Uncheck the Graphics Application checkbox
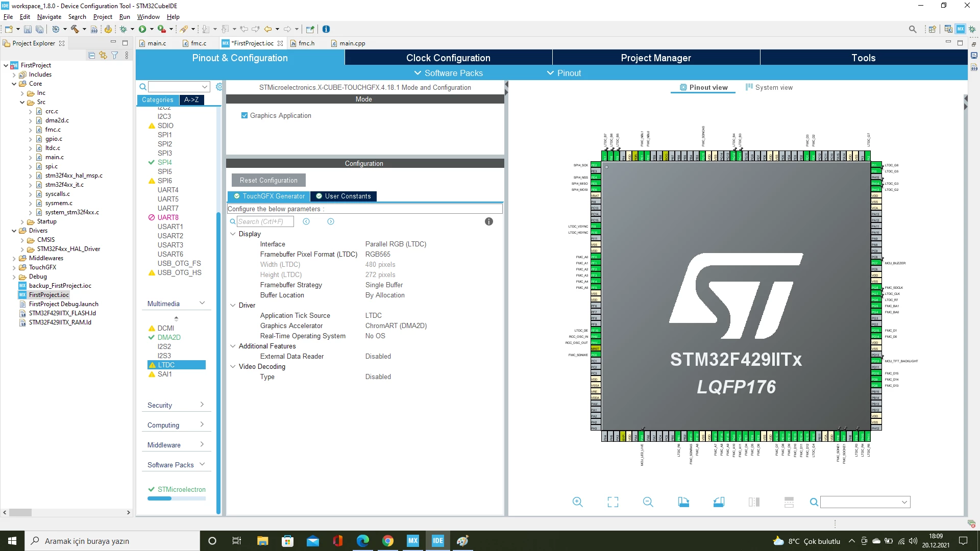 [244, 115]
